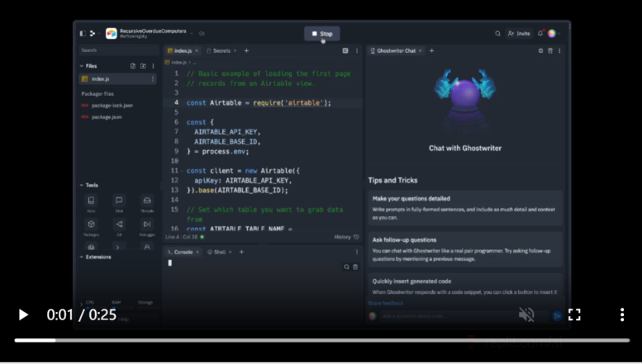Open the editor pane three-dot menu
The image size is (642, 364).
tap(357, 50)
